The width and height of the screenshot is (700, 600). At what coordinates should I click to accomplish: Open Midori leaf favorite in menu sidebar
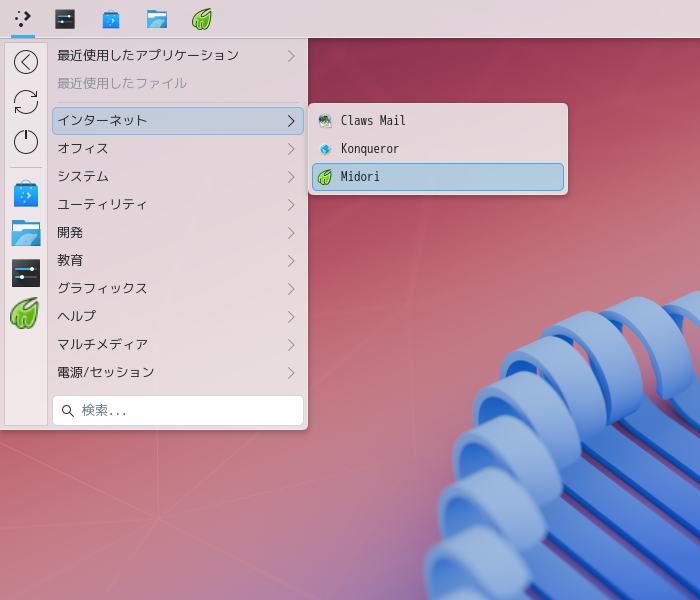click(x=25, y=313)
